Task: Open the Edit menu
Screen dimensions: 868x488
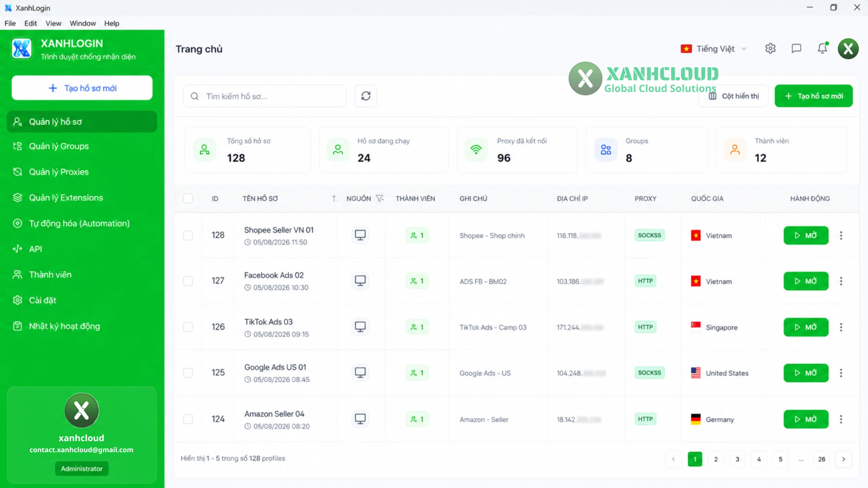Action: point(31,23)
